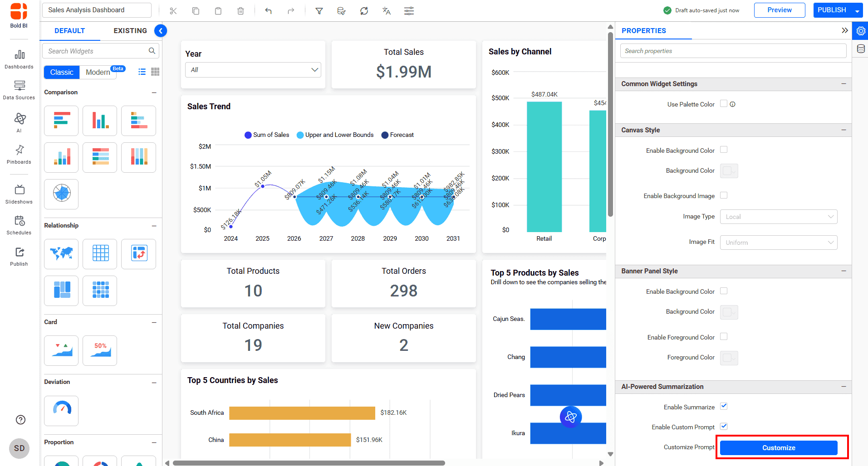This screenshot has height=466, width=868.
Task: Open the filter configuration funnel icon
Action: pos(319,11)
